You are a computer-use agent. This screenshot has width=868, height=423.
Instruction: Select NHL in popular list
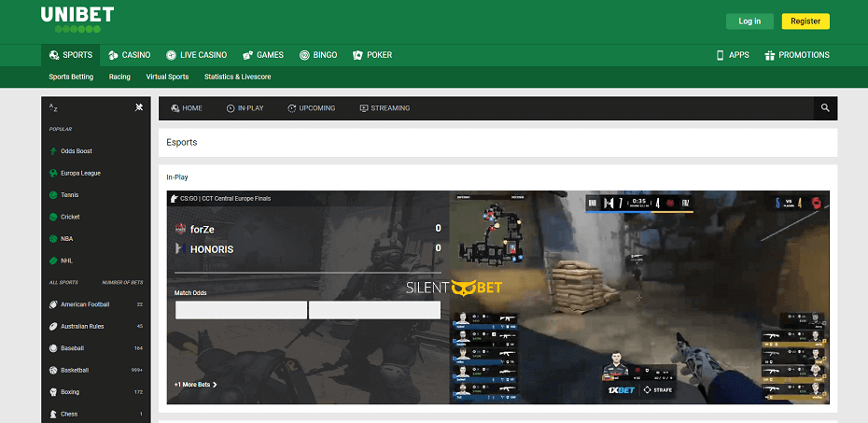click(x=66, y=261)
